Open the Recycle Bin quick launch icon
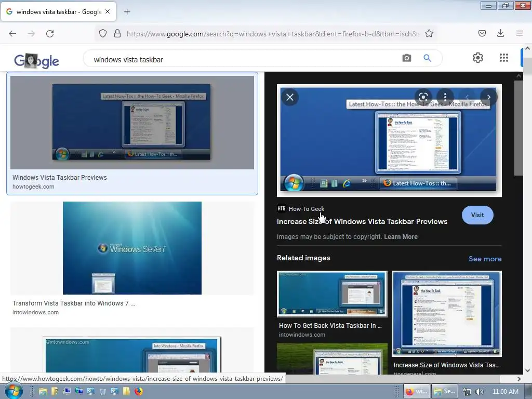Viewport: 532px width, 399px height. [102, 392]
